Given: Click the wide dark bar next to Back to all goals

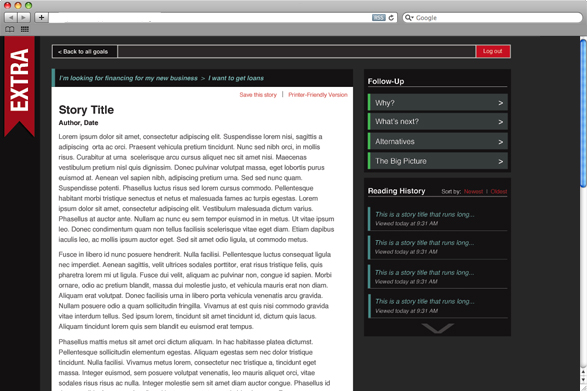Looking at the screenshot, I should 296,52.
